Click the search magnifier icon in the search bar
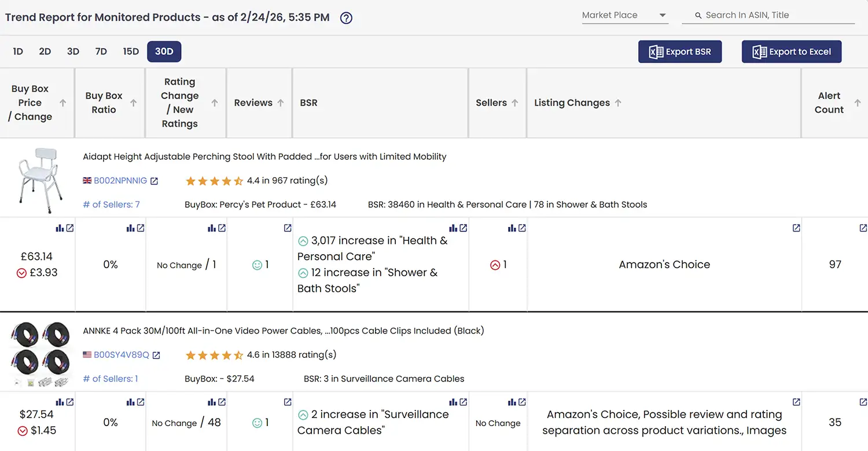This screenshot has width=868, height=451. [x=697, y=15]
